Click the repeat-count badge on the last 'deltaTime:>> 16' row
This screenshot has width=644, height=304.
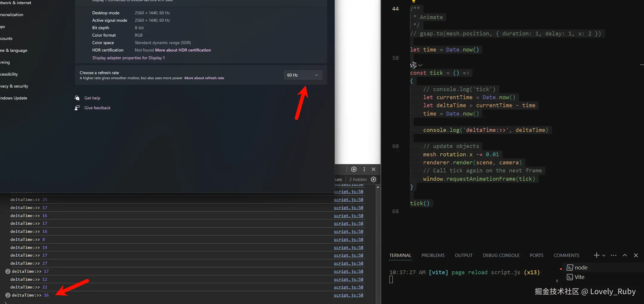(8, 295)
